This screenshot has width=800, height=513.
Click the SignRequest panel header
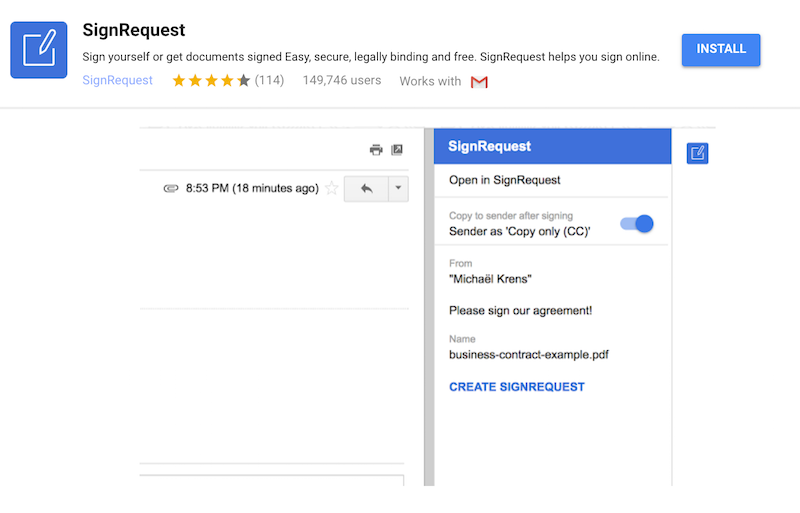pos(552,146)
